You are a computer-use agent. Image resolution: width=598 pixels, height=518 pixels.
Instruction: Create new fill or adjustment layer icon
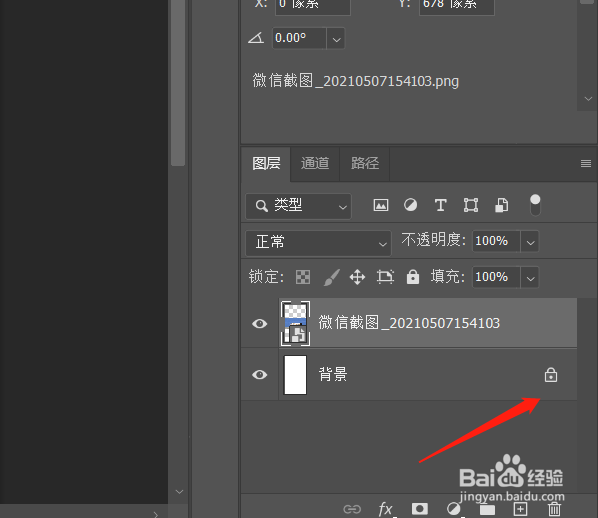pyautogui.click(x=453, y=509)
